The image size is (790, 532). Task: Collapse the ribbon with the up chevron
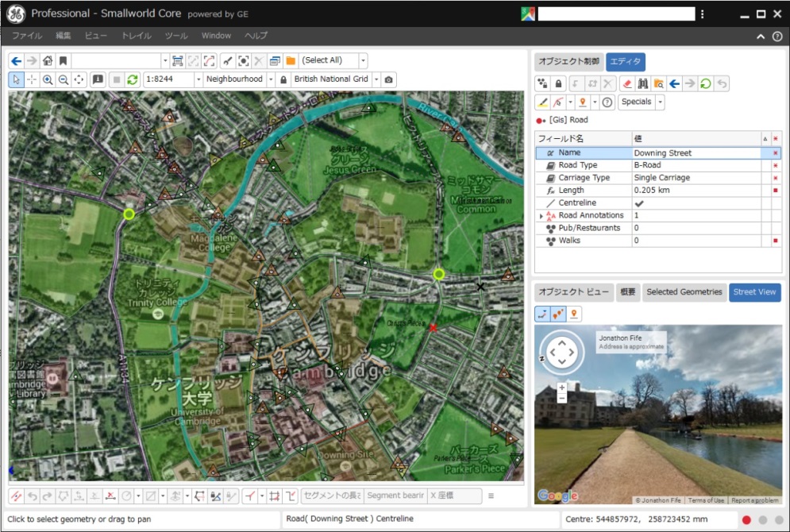pyautogui.click(x=761, y=37)
